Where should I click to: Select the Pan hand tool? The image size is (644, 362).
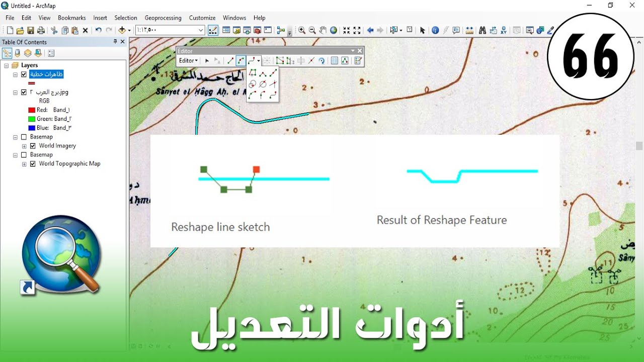point(323,30)
